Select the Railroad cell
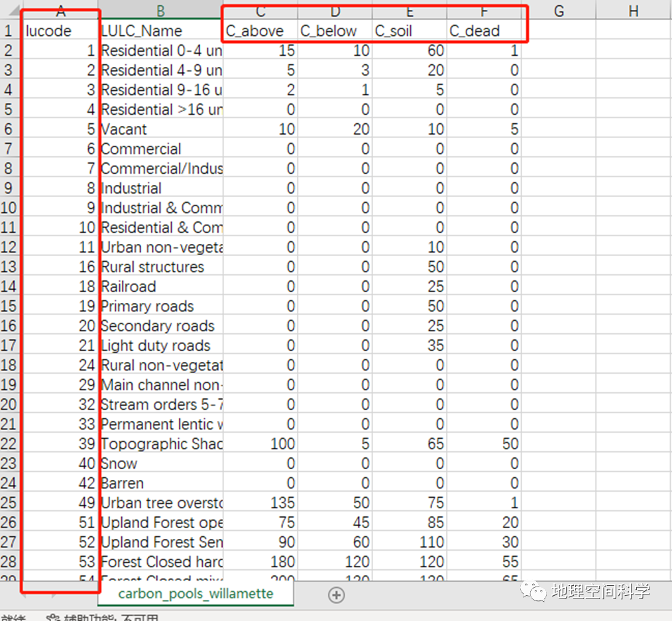 [161, 286]
